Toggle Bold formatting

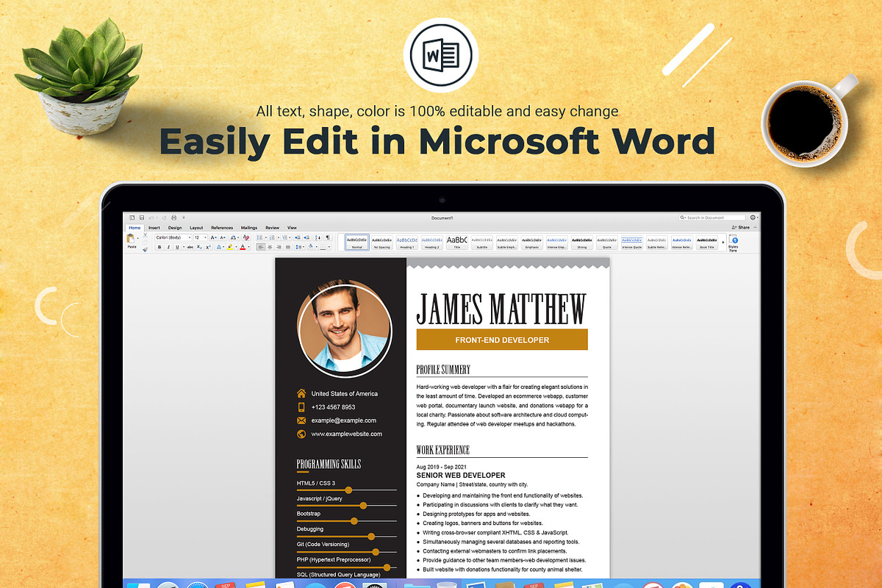click(159, 247)
